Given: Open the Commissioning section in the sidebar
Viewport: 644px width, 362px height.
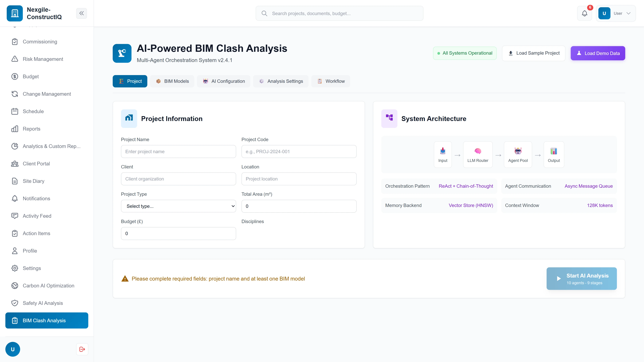Looking at the screenshot, I should (x=40, y=41).
